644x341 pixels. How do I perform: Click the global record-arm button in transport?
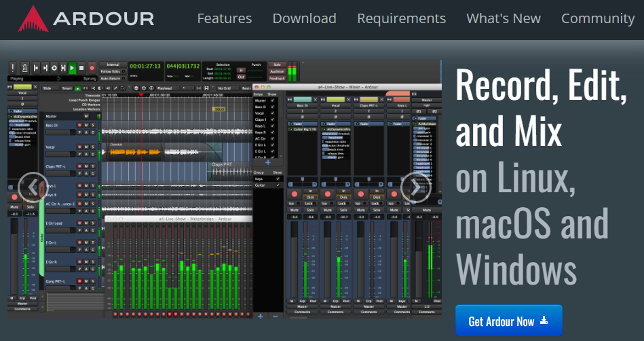pos(92,68)
